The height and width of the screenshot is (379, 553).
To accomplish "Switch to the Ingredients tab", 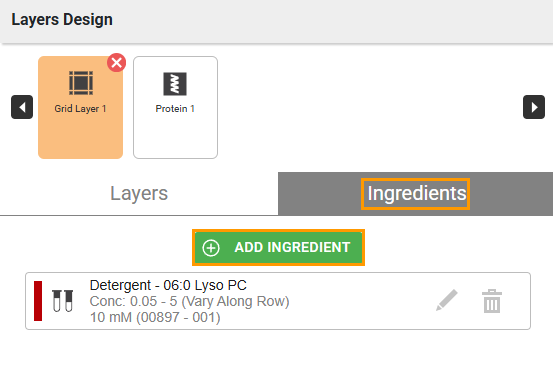I will pos(415,194).
